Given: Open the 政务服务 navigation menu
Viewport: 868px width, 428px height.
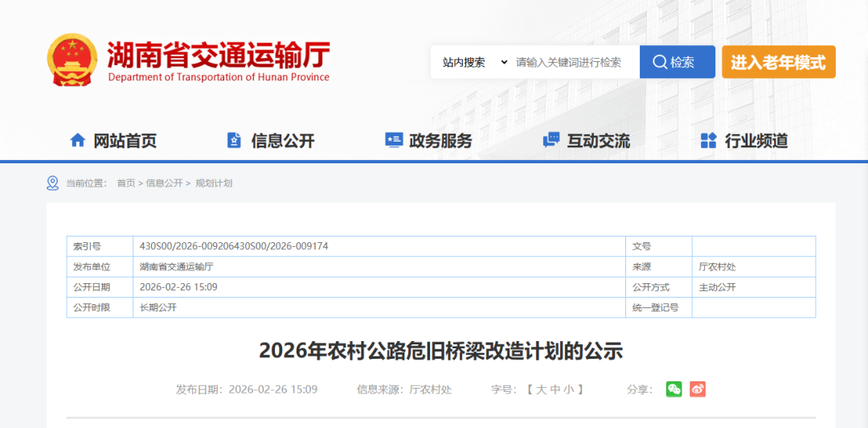Looking at the screenshot, I should pos(440,141).
